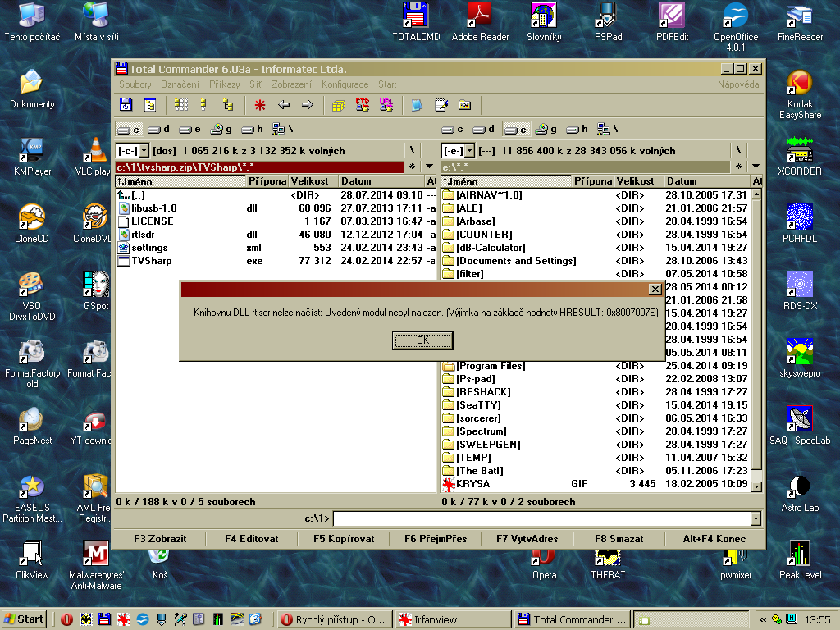Go forward using the right arrow toolbar icon
The height and width of the screenshot is (630, 840).
click(x=307, y=105)
